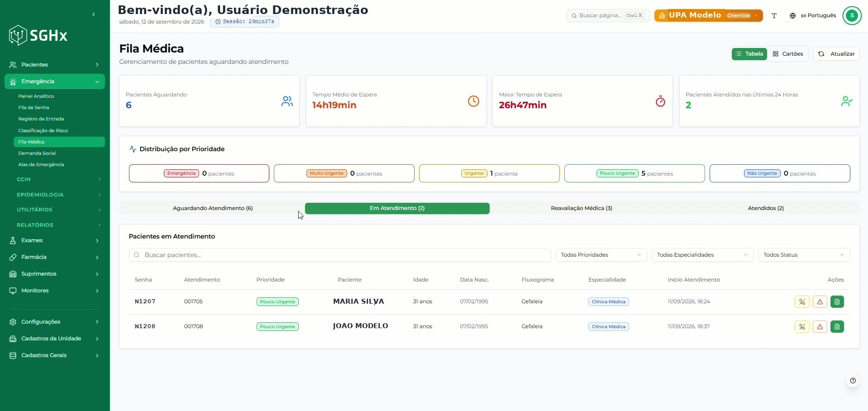Screen dimensions: 868x411
Task: Expand the UTILITÁRIOS section
Action: pyautogui.click(x=58, y=210)
